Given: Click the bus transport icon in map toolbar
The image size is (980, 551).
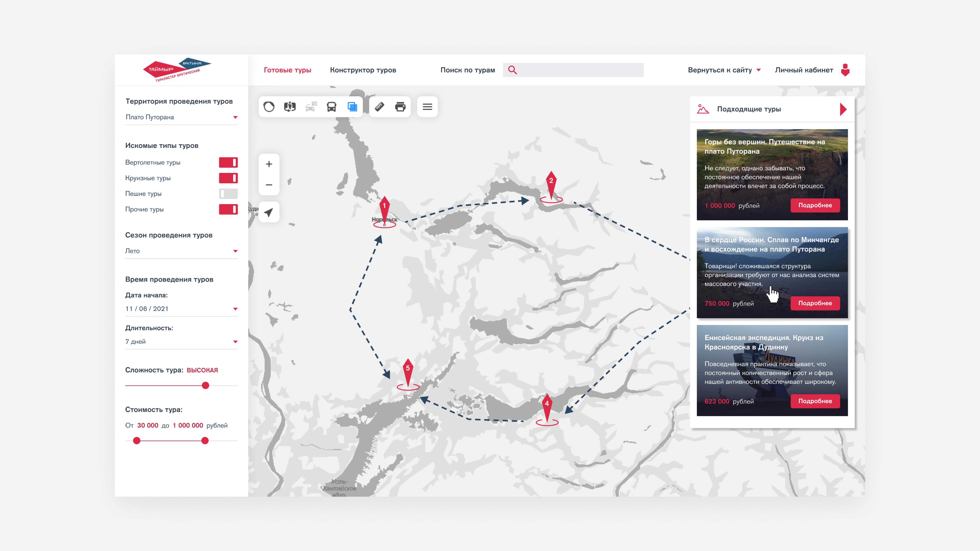Looking at the screenshot, I should pos(331,107).
